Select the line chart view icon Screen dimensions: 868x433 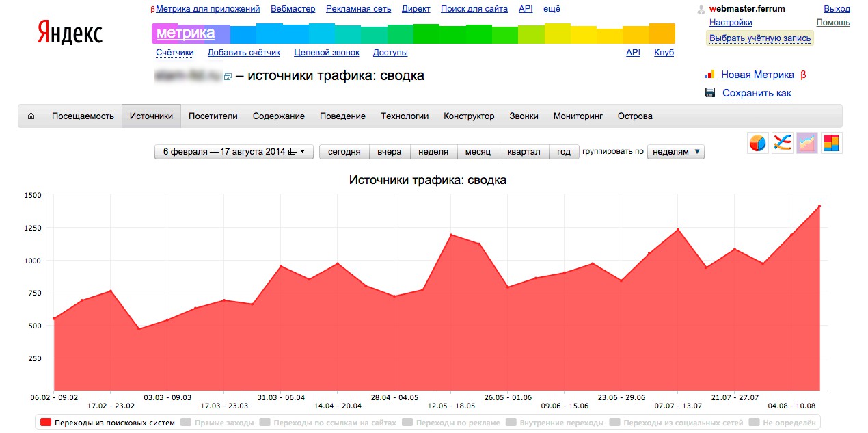click(x=783, y=143)
